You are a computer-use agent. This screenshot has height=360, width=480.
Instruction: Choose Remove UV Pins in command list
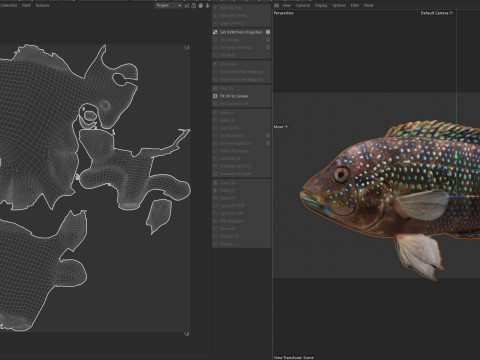[x=242, y=15]
